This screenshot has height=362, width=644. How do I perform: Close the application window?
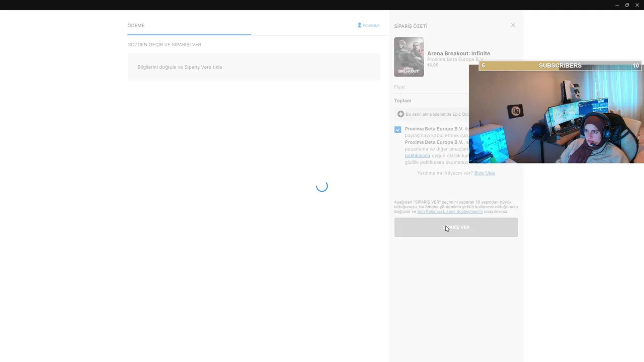[x=637, y=5]
